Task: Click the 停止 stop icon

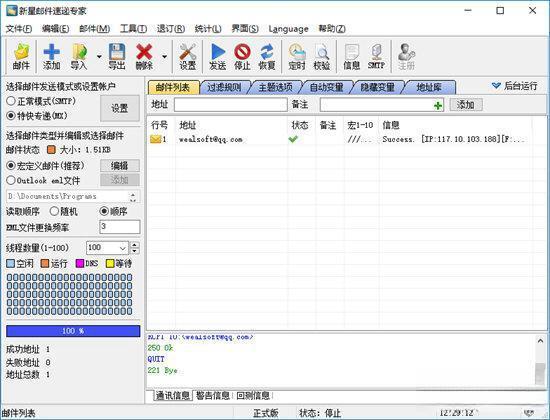Action: pos(242,56)
